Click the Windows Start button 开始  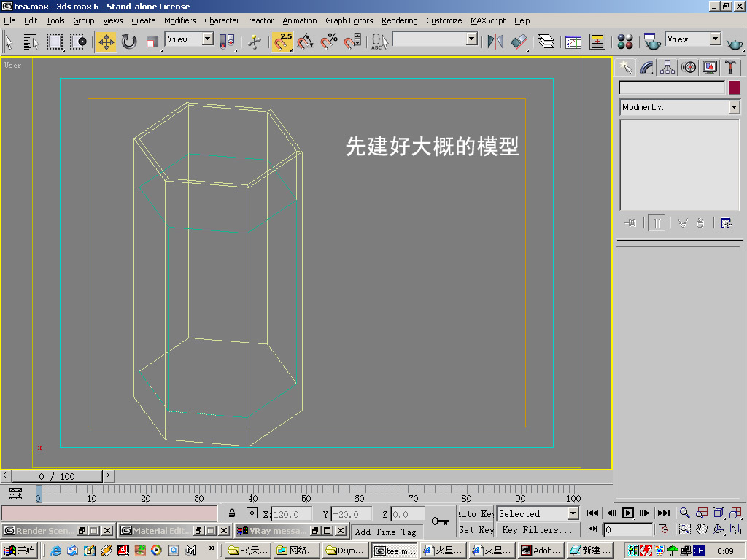pyautogui.click(x=19, y=551)
